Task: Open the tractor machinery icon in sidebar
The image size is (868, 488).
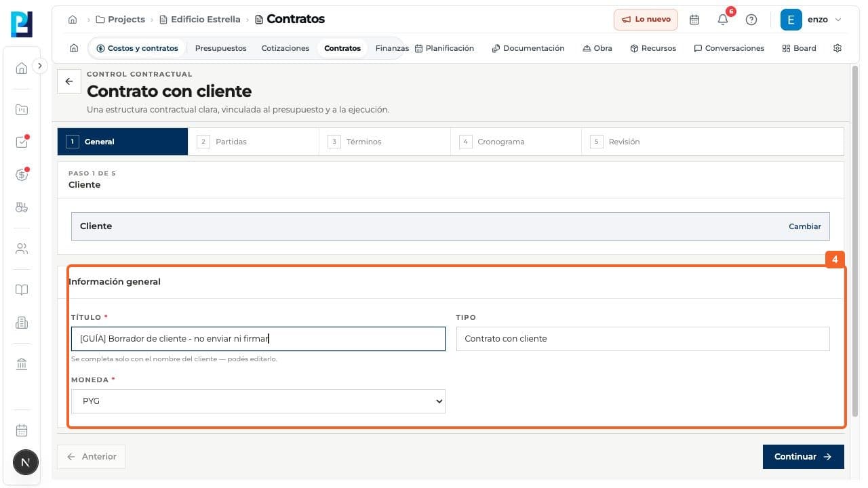Action: coord(22,208)
